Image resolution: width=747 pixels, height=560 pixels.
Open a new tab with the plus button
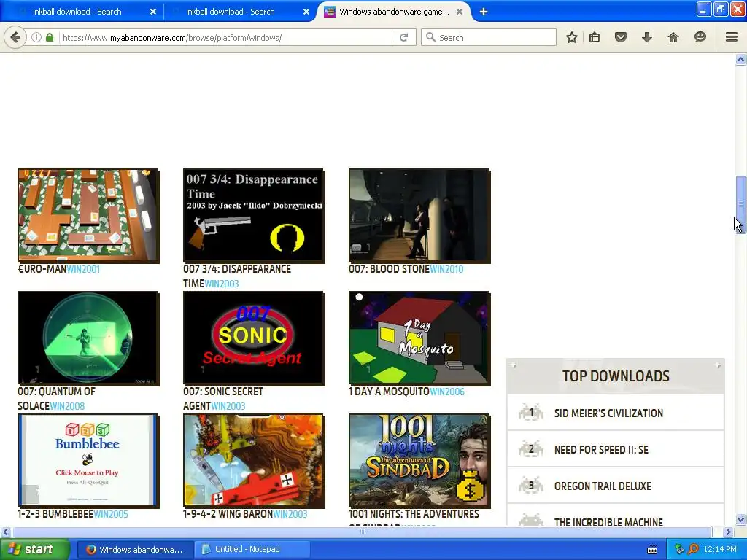coord(483,12)
